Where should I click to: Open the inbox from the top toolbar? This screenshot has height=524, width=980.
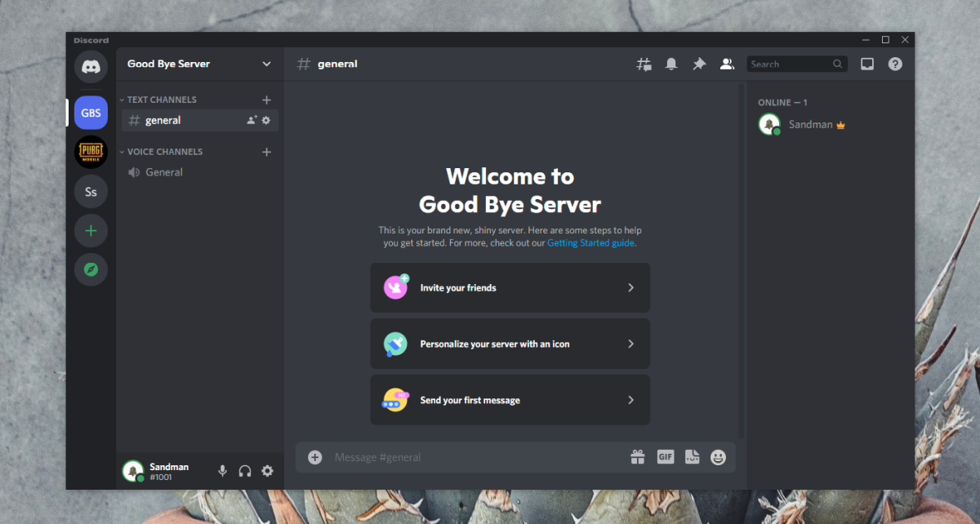(866, 63)
